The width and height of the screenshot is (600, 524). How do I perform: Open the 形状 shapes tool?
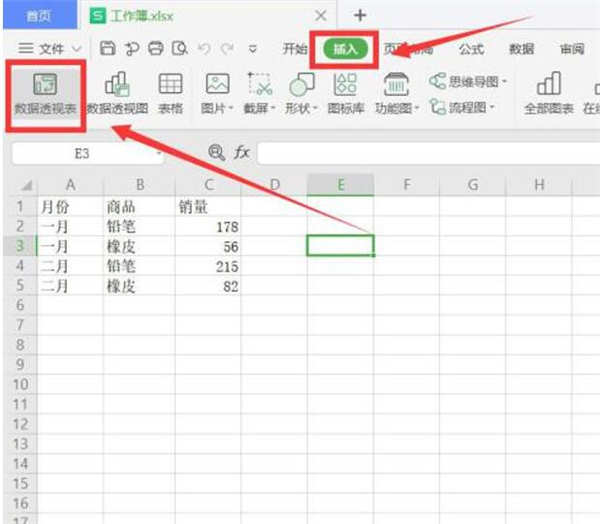(302, 94)
